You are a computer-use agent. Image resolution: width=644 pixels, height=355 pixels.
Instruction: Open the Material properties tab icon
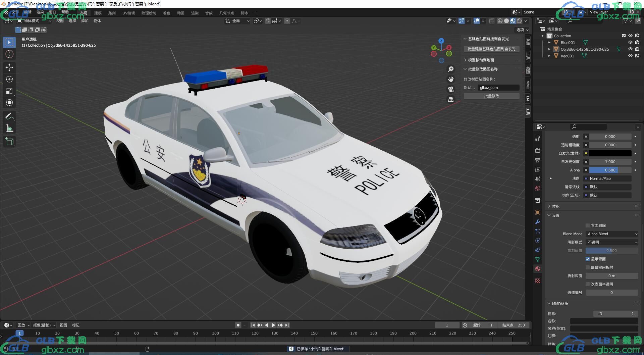click(x=538, y=269)
